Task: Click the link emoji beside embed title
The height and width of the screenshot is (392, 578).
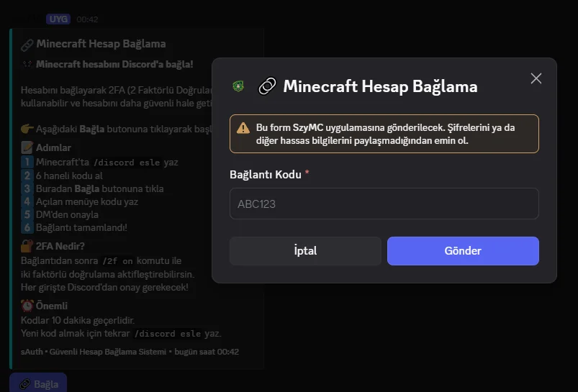Action: [27, 45]
